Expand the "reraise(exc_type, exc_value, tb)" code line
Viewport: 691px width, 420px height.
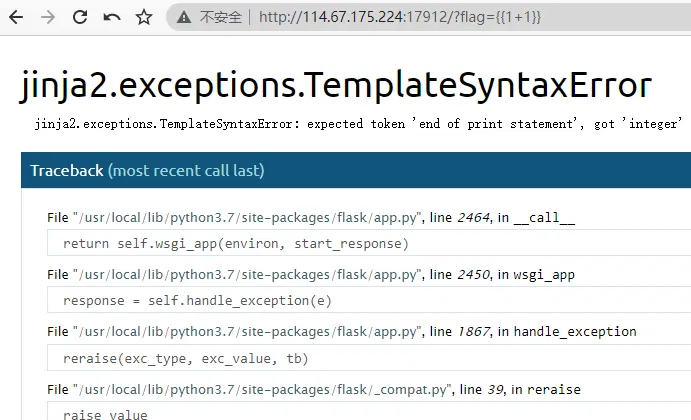pos(186,358)
